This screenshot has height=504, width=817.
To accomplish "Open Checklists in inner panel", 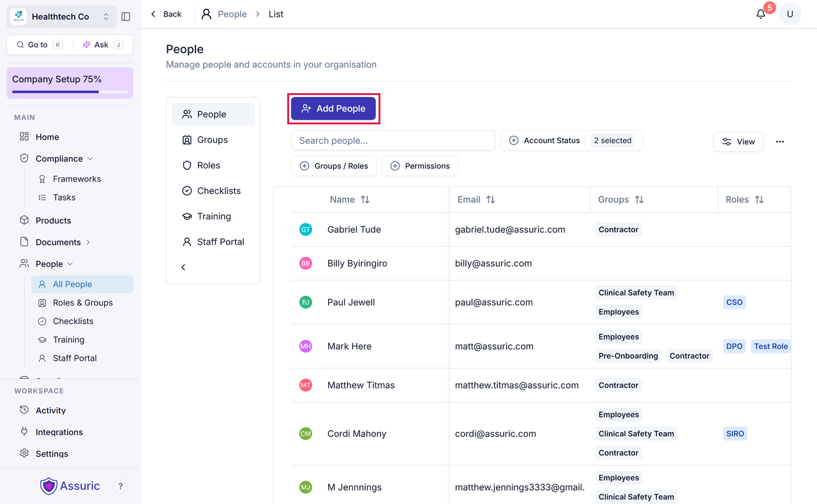I will (213, 191).
